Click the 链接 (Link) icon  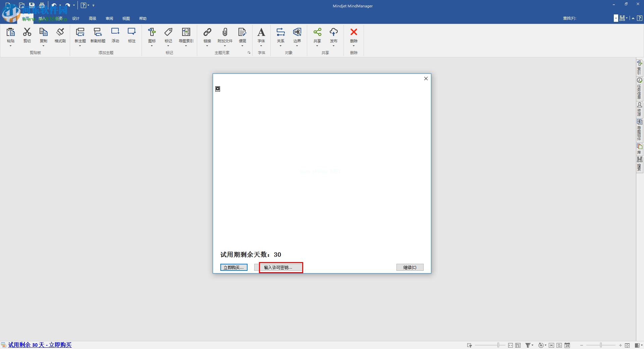point(207,32)
